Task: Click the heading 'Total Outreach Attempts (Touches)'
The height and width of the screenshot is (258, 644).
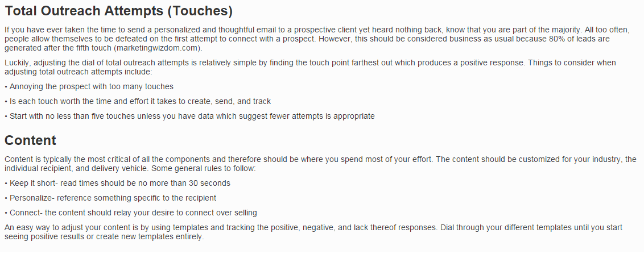Action: [x=119, y=11]
